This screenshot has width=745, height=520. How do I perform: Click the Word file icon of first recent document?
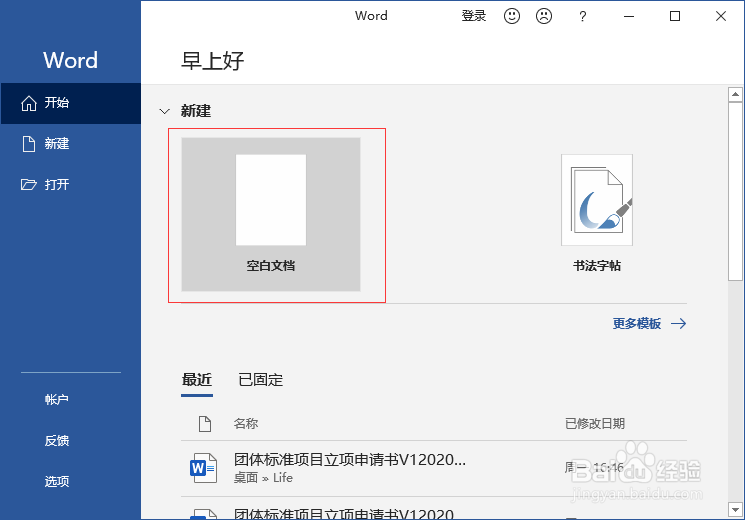(203, 468)
